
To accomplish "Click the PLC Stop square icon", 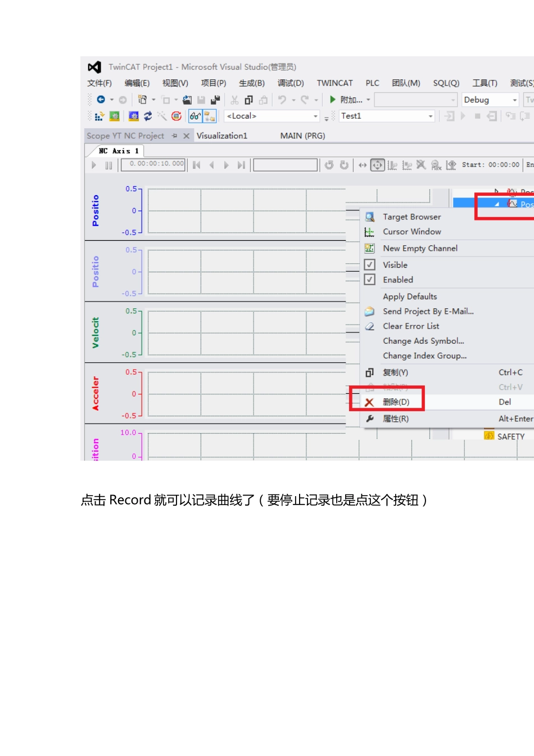I will [477, 116].
